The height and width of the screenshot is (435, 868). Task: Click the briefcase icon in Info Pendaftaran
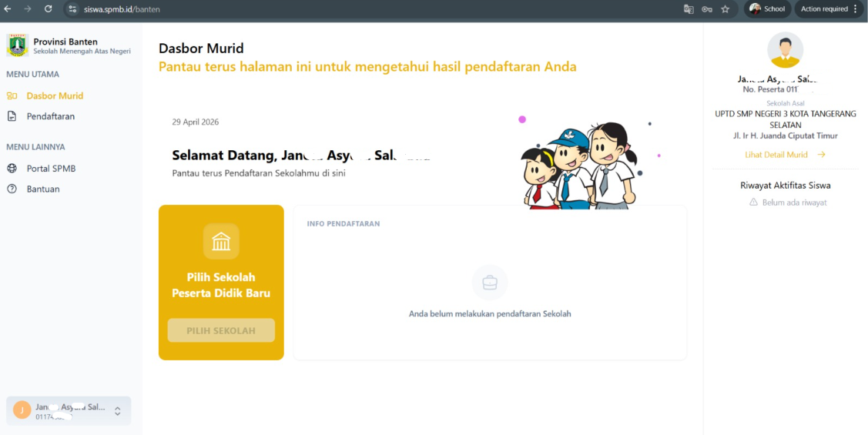pyautogui.click(x=490, y=283)
